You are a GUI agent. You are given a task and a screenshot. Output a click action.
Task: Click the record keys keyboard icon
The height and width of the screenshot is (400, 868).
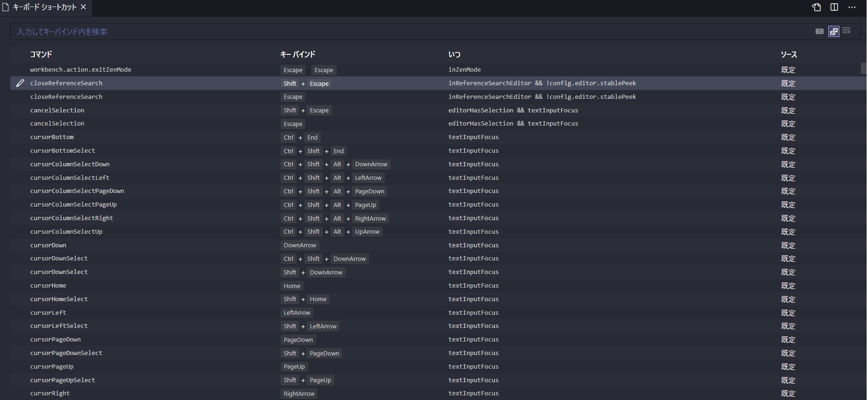[820, 31]
